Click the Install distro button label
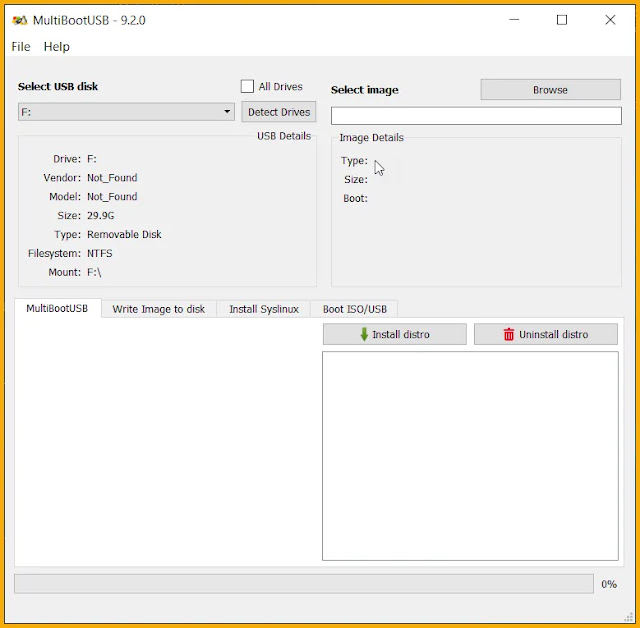 pyautogui.click(x=401, y=335)
